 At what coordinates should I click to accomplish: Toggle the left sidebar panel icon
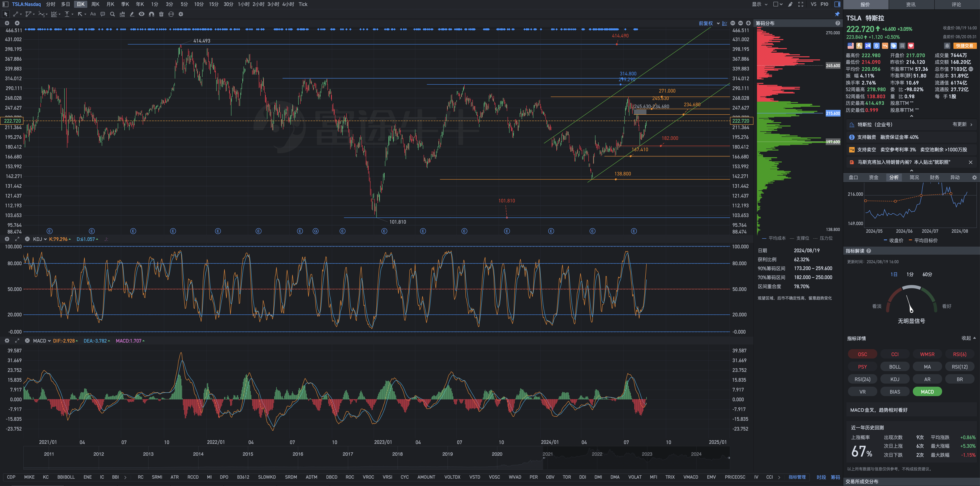click(5, 4)
